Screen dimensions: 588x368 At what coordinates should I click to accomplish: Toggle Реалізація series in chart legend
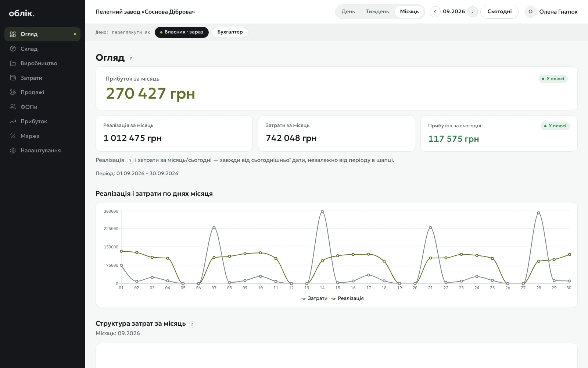point(348,298)
